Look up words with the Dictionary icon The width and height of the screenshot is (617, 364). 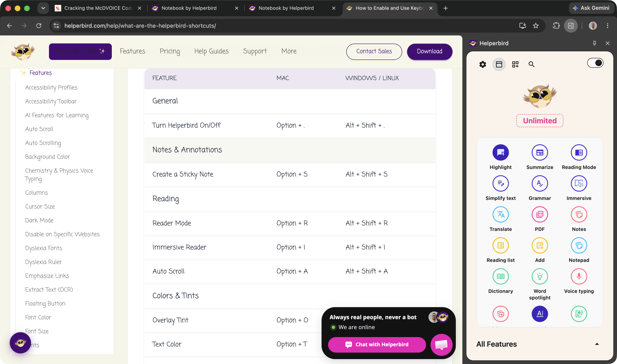pyautogui.click(x=500, y=276)
